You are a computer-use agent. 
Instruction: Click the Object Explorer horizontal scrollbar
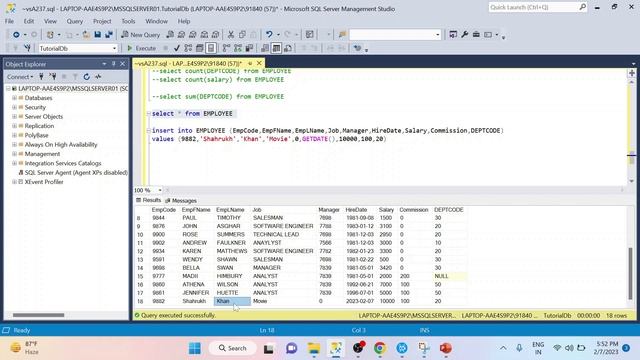point(38,315)
